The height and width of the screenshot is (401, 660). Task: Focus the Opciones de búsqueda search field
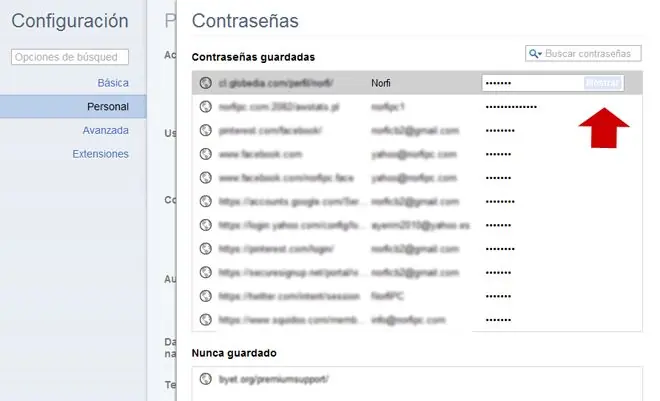click(x=71, y=58)
